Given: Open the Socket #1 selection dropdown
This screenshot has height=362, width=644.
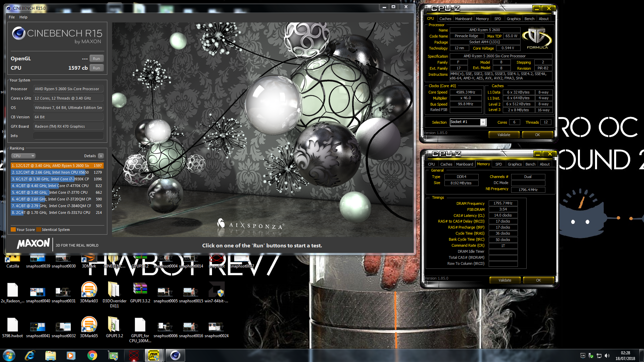Looking at the screenshot, I should [x=468, y=122].
